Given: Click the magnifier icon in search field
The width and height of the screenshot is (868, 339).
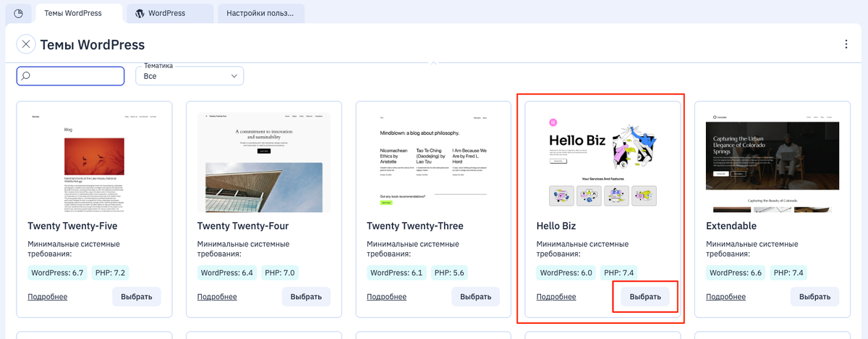Looking at the screenshot, I should (x=26, y=76).
